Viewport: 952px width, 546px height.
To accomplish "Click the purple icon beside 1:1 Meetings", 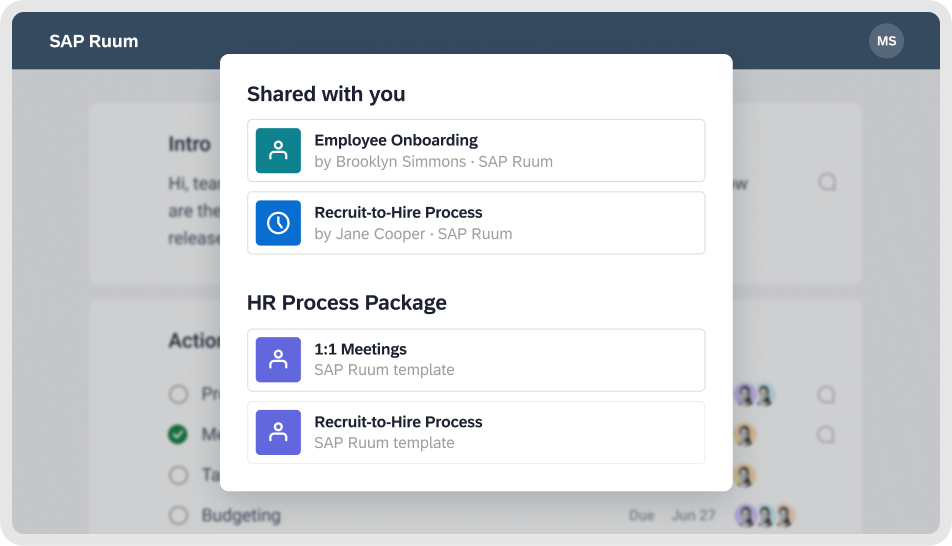I will (x=278, y=360).
